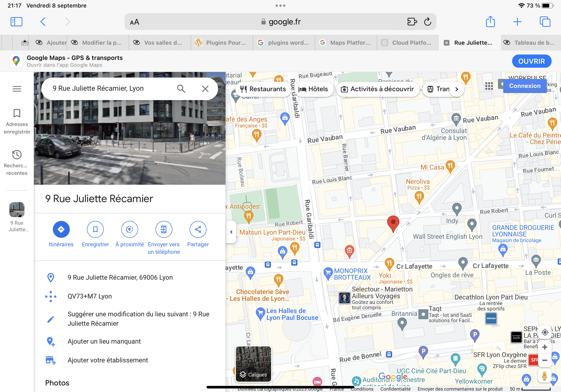This screenshot has width=561, height=392.
Task: Switch to Tableau de b... tab
Action: coord(531,43)
